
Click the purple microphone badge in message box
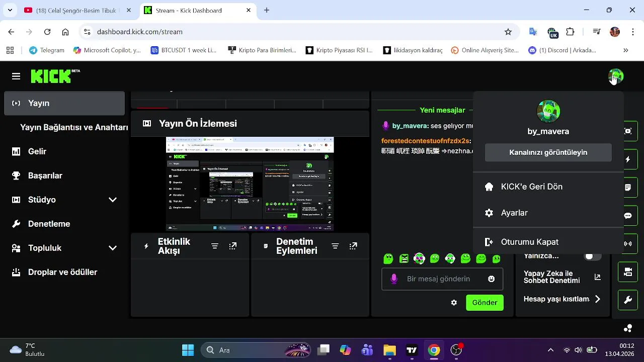pos(394,279)
